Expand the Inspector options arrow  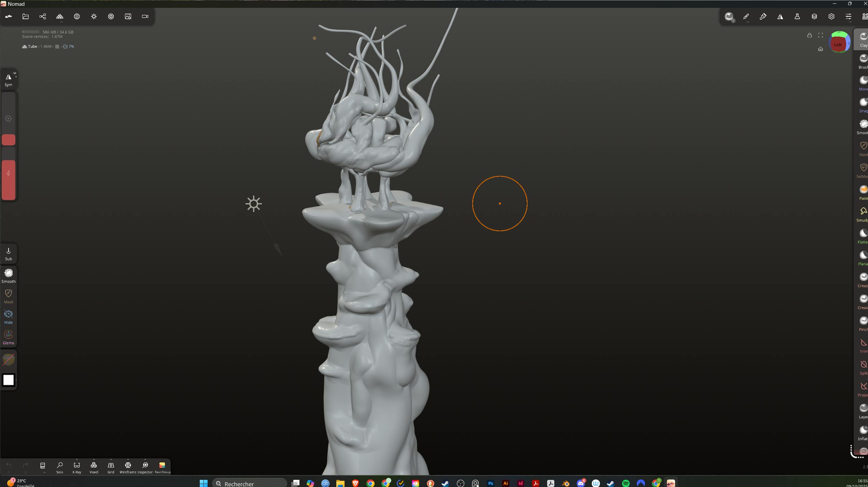point(145,460)
